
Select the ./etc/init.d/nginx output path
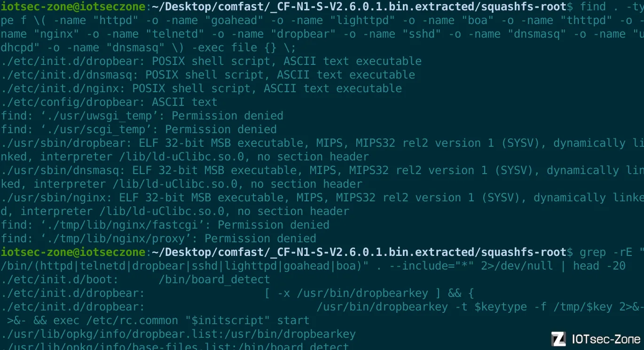pyautogui.click(x=63, y=88)
